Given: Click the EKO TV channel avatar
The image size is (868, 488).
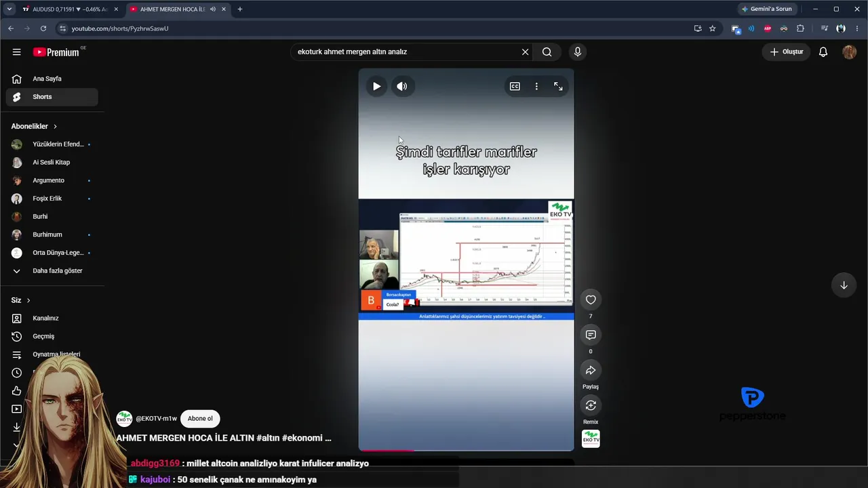Looking at the screenshot, I should (x=124, y=418).
